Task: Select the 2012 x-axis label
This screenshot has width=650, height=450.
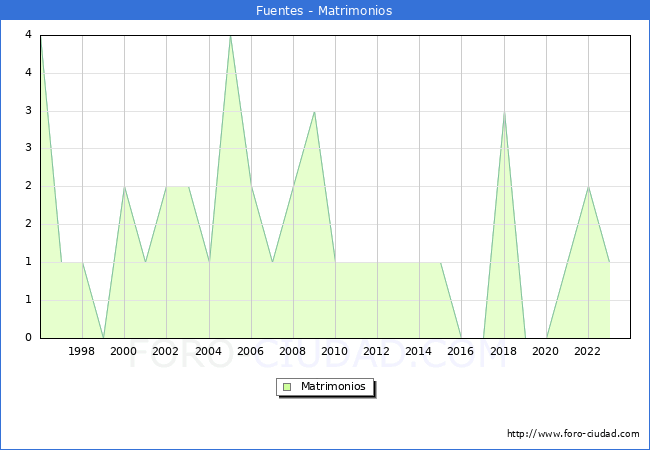Action: (x=376, y=351)
